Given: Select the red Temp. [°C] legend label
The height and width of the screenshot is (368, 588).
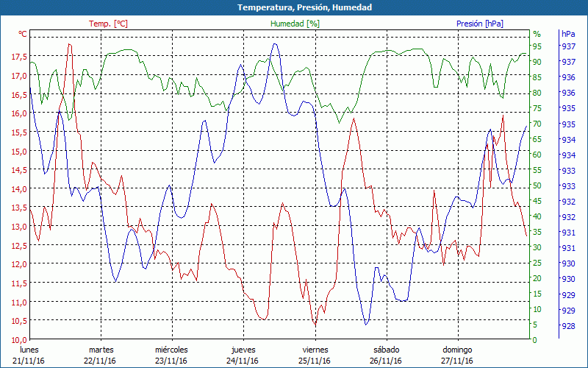Looking at the screenshot, I should pyautogui.click(x=108, y=24).
